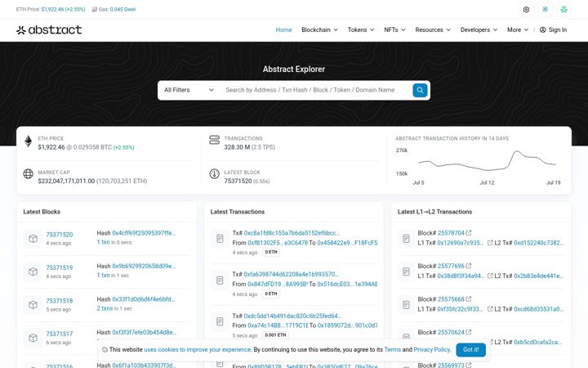Open sender address 0xfB1302F5...e3C6478

pyautogui.click(x=278, y=243)
